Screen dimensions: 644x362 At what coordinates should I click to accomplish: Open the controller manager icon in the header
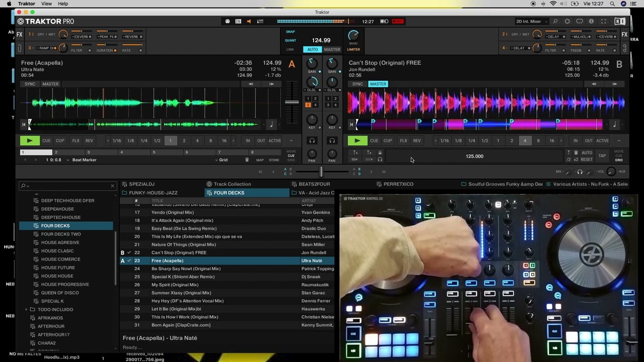click(227, 21)
